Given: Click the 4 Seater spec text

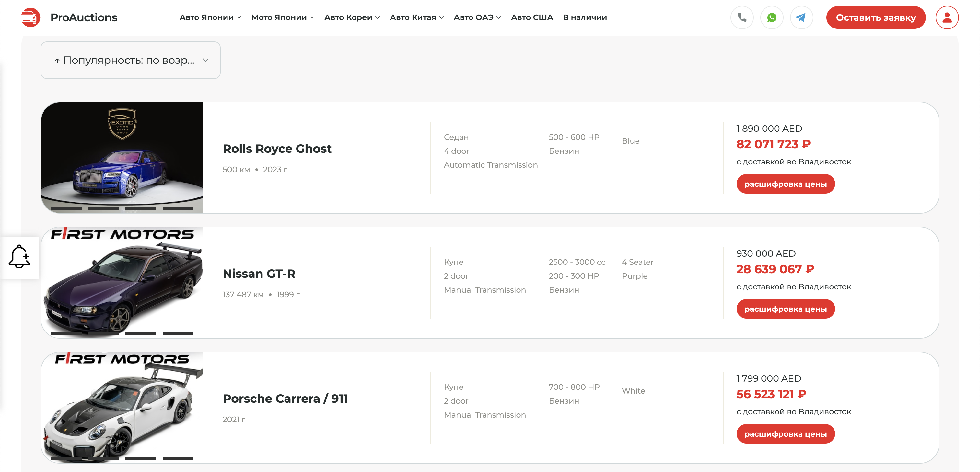Looking at the screenshot, I should click(637, 262).
